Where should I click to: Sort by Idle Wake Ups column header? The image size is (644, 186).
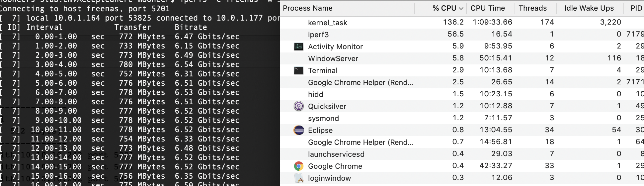click(589, 8)
